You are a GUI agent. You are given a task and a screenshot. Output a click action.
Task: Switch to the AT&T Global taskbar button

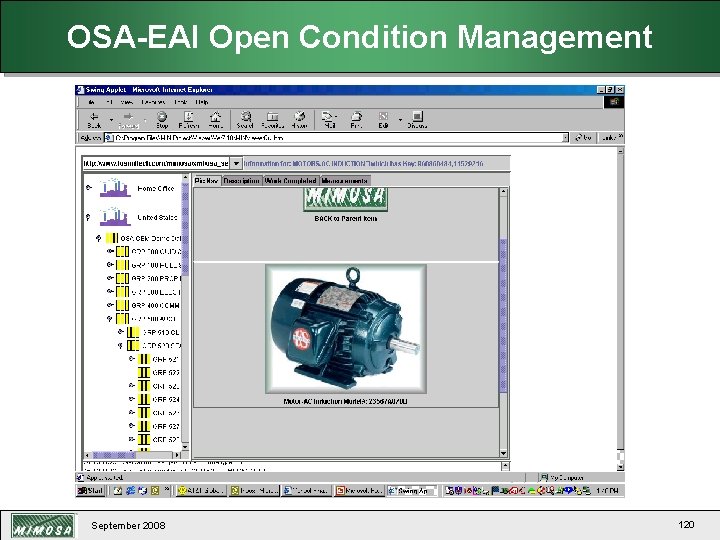pos(202,490)
